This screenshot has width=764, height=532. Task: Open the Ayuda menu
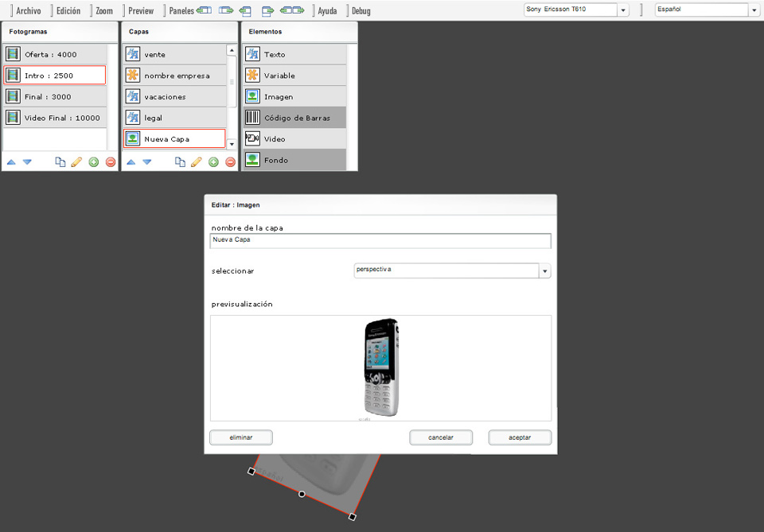[327, 11]
